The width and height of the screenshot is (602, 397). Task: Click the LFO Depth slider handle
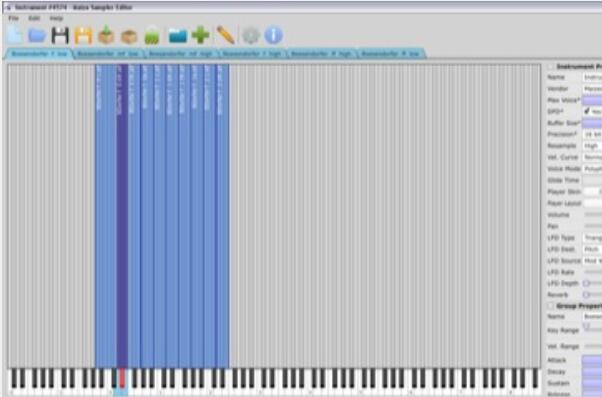click(586, 283)
